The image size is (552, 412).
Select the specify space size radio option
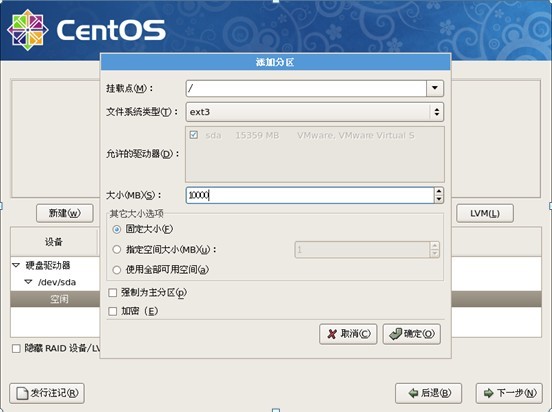117,250
